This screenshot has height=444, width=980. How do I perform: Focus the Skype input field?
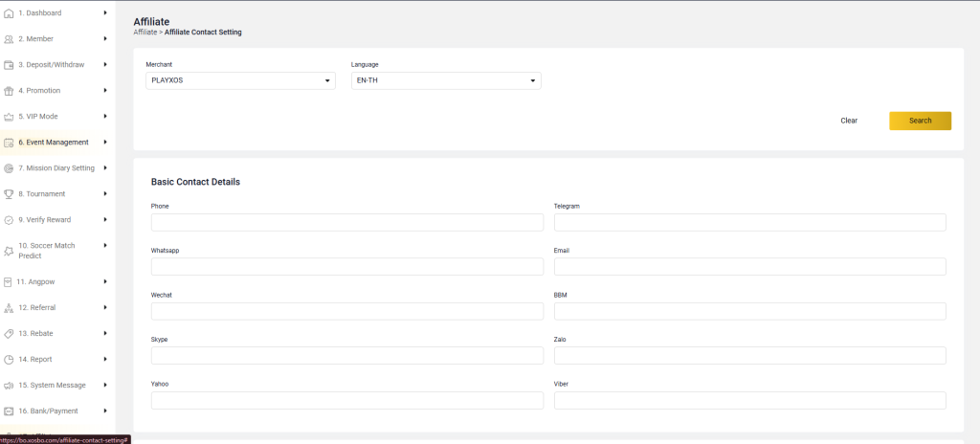346,356
